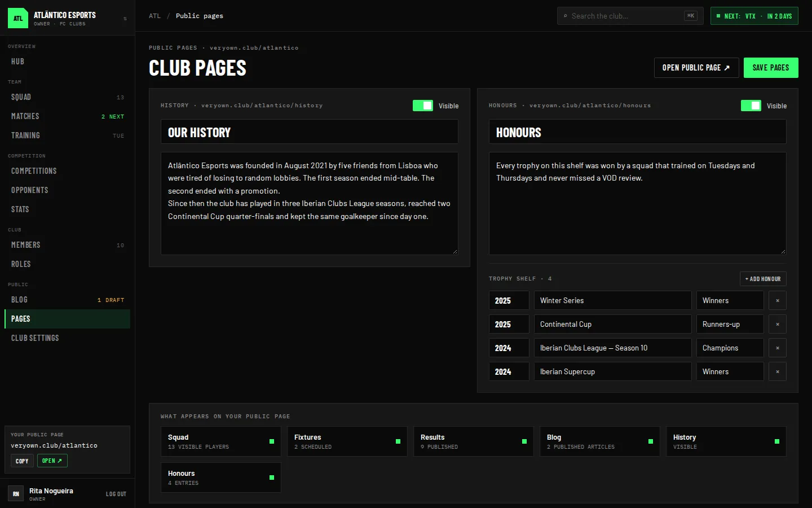Open public page from sidebar card
Screen dimensions: 812x508
52,461
